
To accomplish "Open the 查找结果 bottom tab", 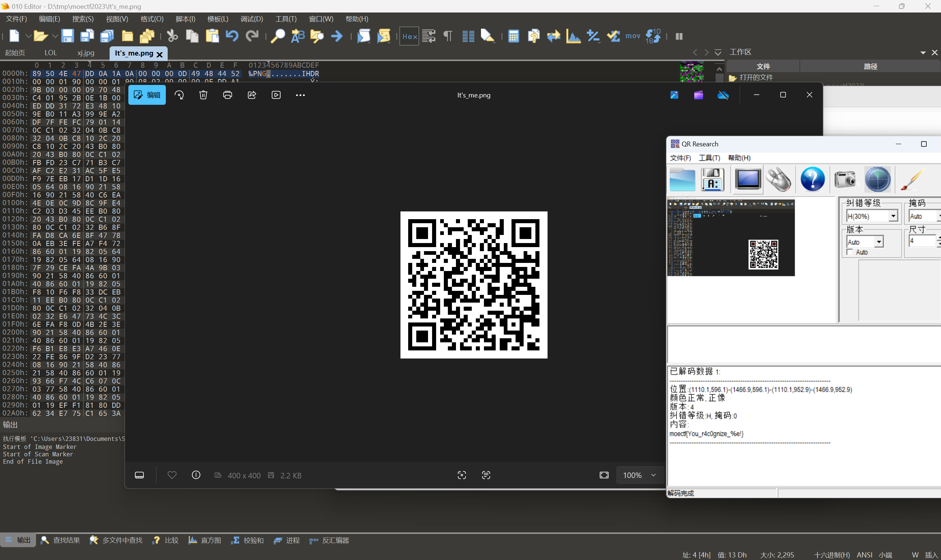I will coord(60,541).
